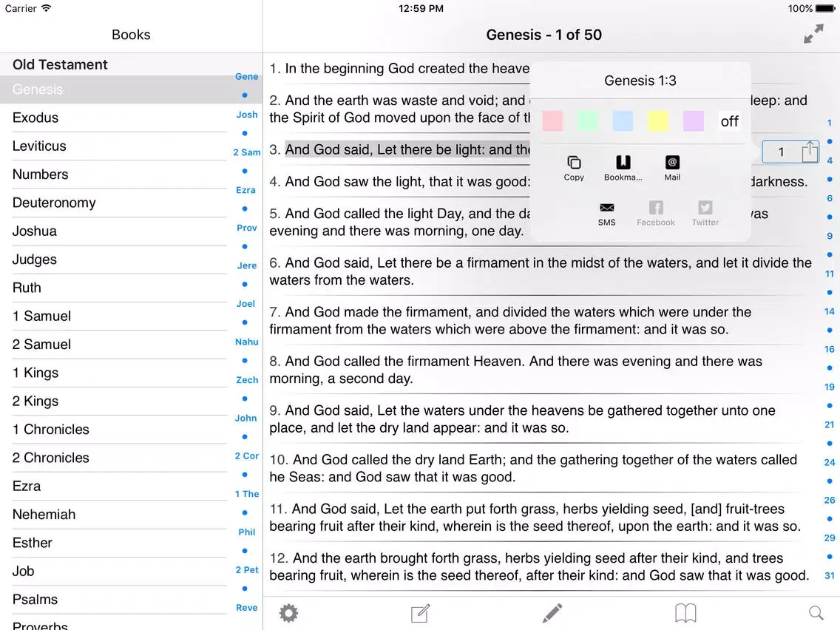The height and width of the screenshot is (630, 840).
Task: Jump to 2 Sam in the book index
Action: 246,152
